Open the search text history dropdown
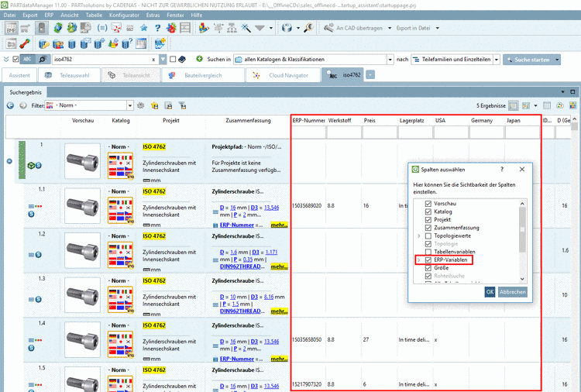Screen dimensions: 581x392 coord(163,60)
